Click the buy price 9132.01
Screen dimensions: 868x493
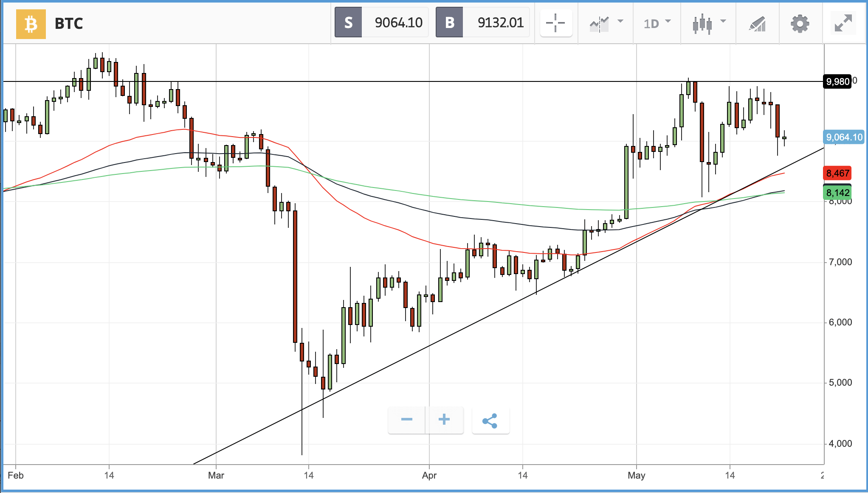tap(501, 22)
